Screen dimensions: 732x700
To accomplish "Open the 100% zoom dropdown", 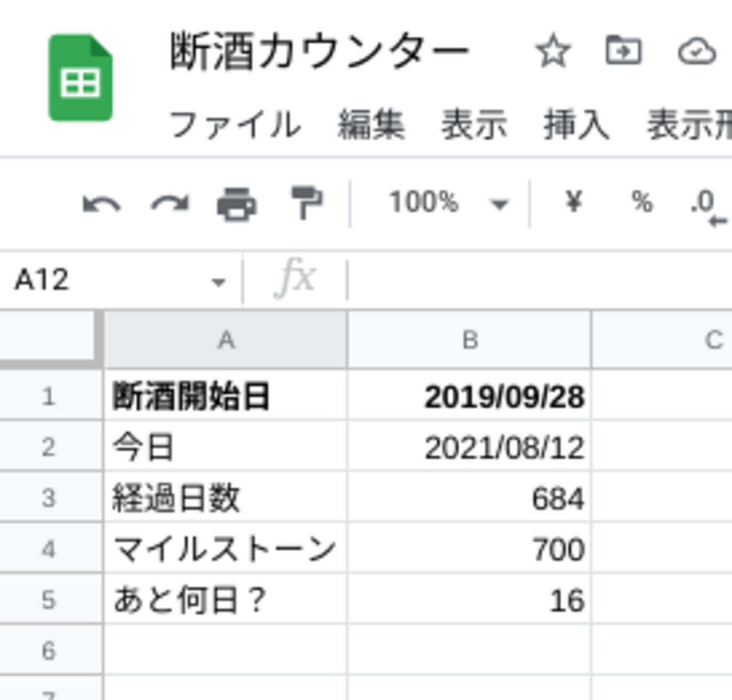I will (448, 203).
